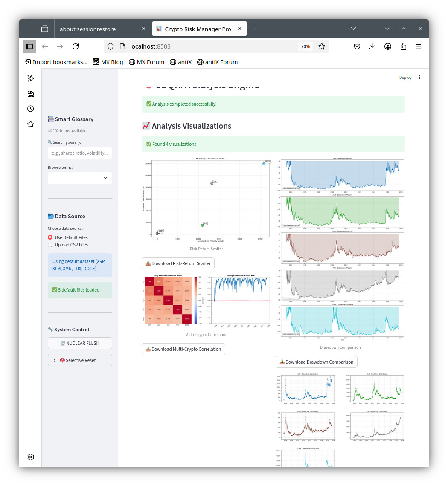Close the about:sessionrestore tab

click(144, 29)
